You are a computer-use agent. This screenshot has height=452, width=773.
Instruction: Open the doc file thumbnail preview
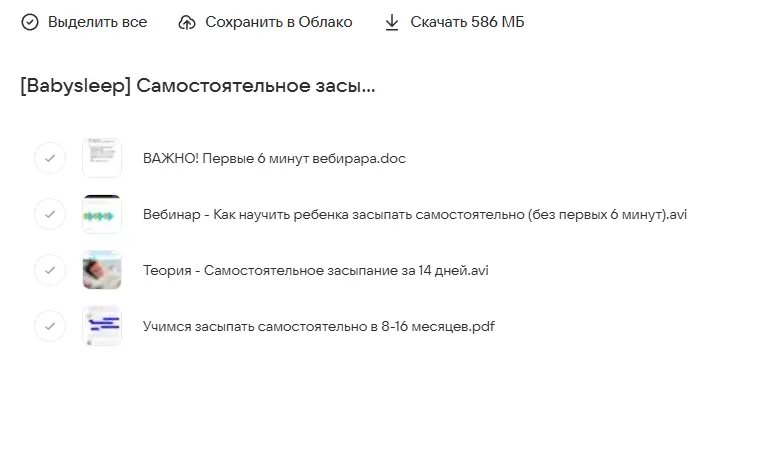pos(102,158)
